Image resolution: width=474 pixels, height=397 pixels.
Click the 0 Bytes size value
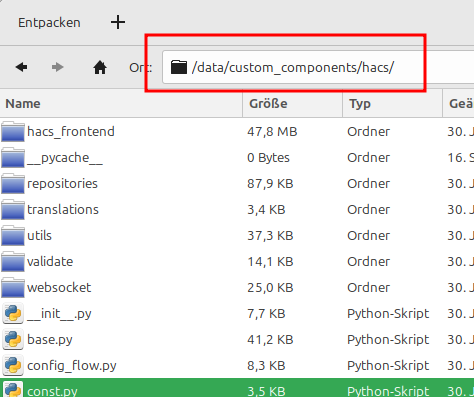pyautogui.click(x=268, y=158)
